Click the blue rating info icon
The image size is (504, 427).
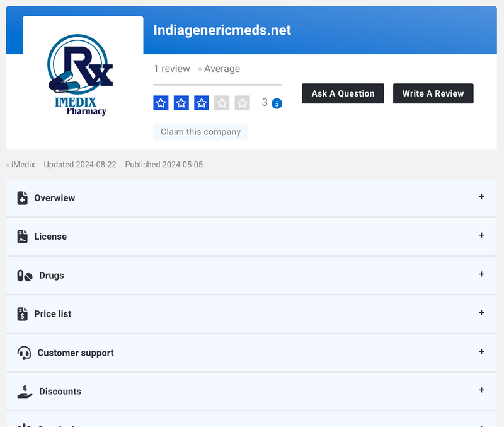tap(277, 103)
